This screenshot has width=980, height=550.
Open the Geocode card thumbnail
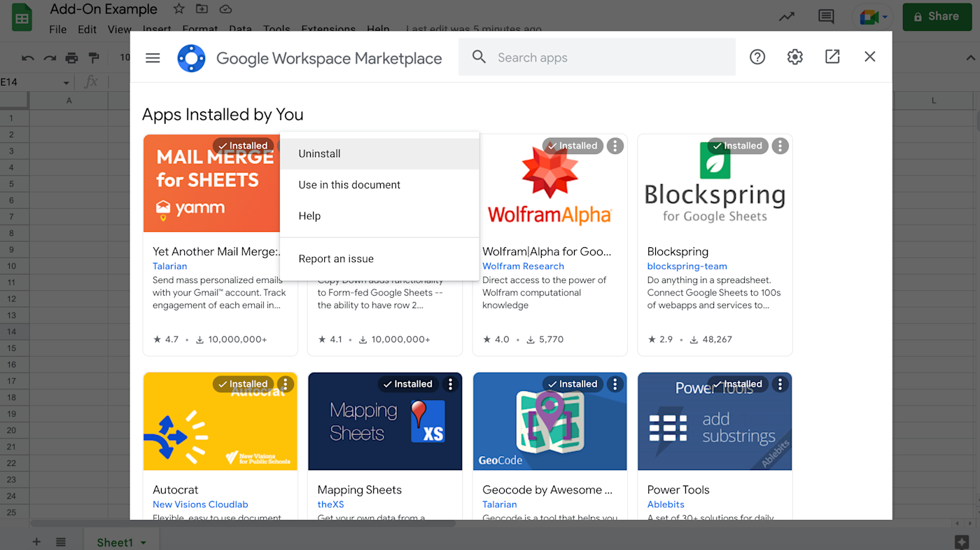pos(550,421)
